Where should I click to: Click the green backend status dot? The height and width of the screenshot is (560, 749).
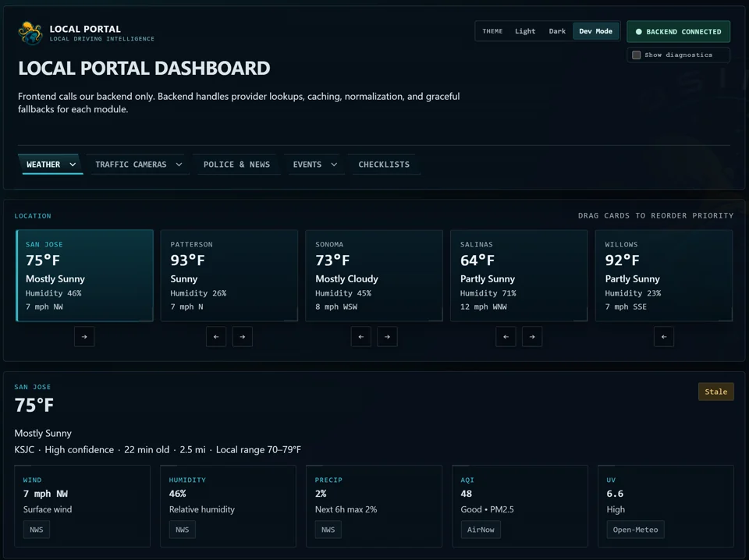point(639,31)
